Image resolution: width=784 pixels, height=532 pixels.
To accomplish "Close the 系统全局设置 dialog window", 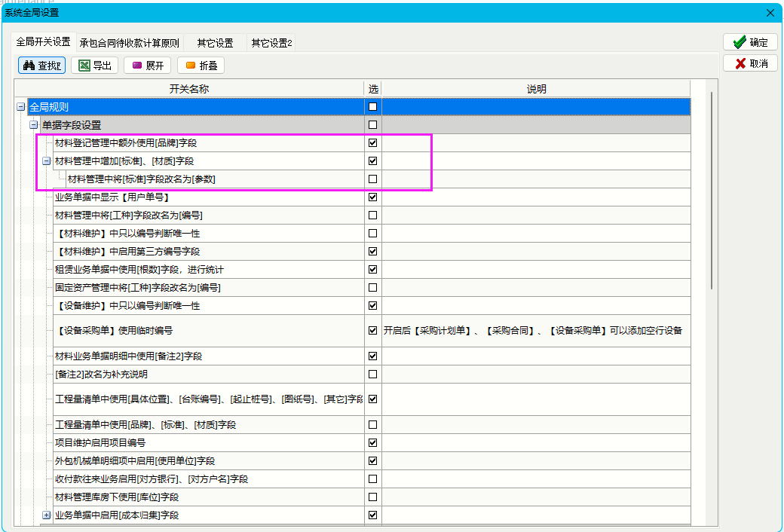I will click(770, 13).
